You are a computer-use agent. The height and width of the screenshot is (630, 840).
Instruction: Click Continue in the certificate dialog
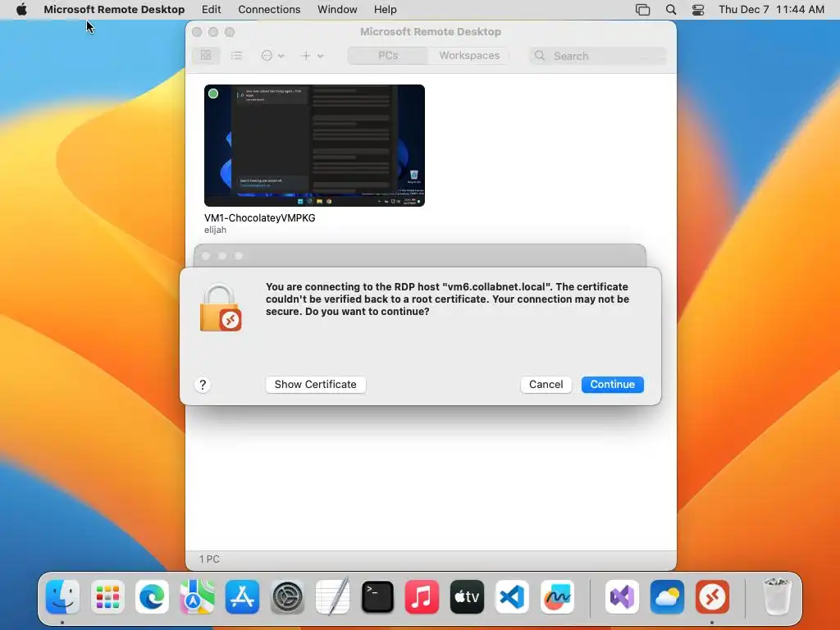point(612,384)
